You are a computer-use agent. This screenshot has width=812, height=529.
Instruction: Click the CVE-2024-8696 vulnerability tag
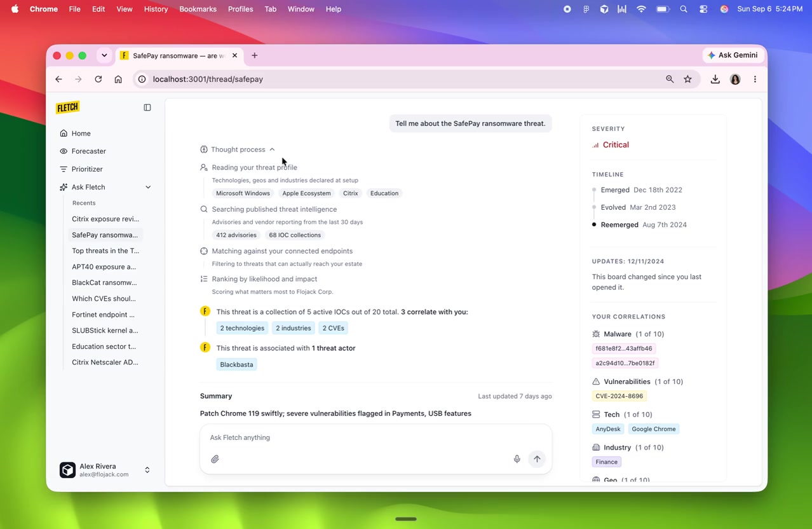pyautogui.click(x=619, y=396)
